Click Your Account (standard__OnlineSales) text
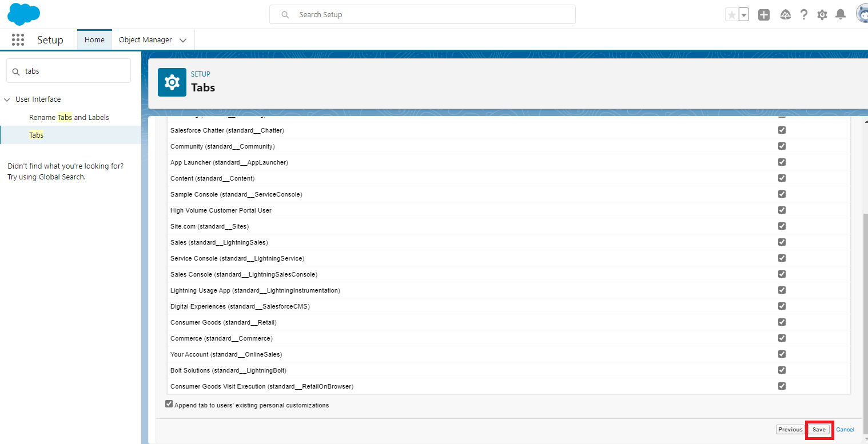Screen dimensions: 868x444 tap(226, 354)
